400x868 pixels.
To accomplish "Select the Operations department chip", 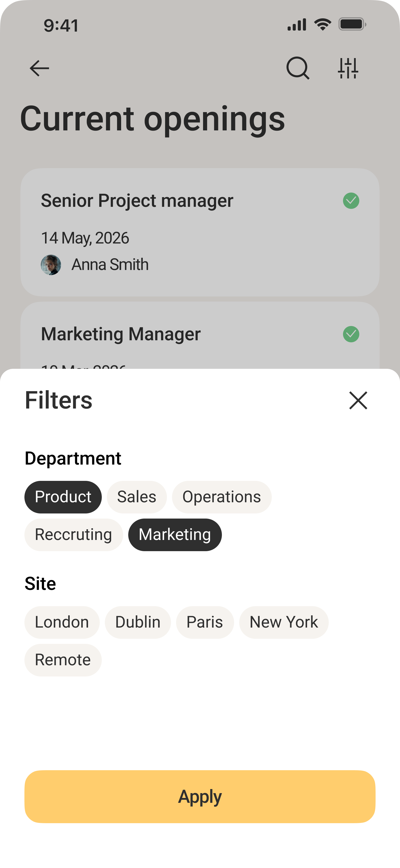I will pyautogui.click(x=222, y=497).
